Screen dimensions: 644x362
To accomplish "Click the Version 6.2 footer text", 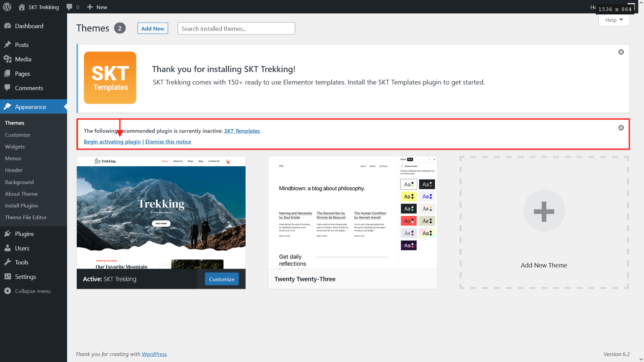I will pos(616,354).
